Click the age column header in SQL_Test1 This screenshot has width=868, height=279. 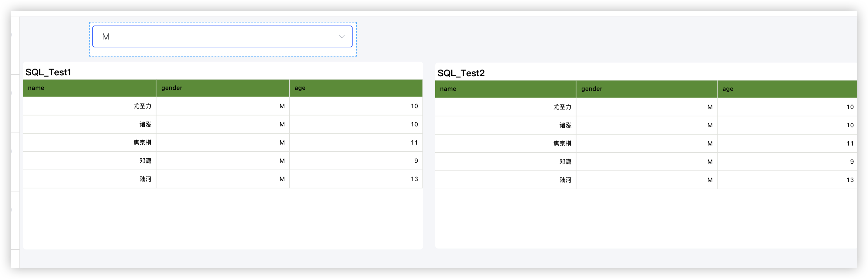[x=356, y=88]
